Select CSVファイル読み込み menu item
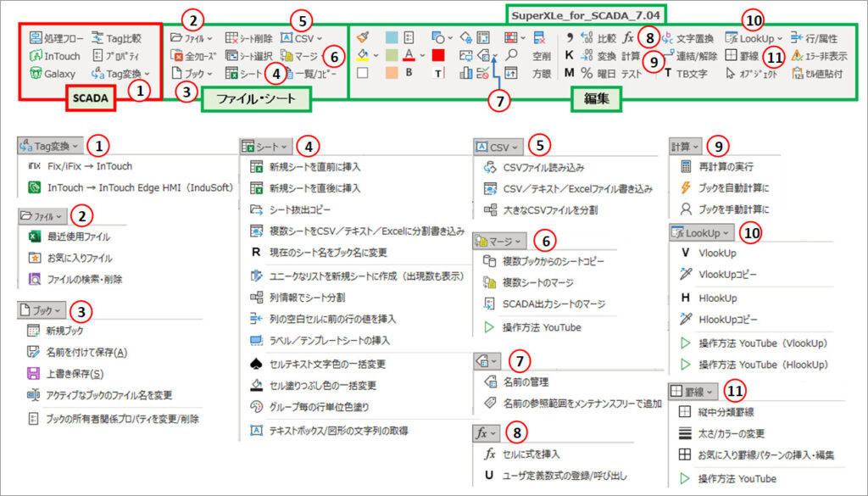 point(534,167)
